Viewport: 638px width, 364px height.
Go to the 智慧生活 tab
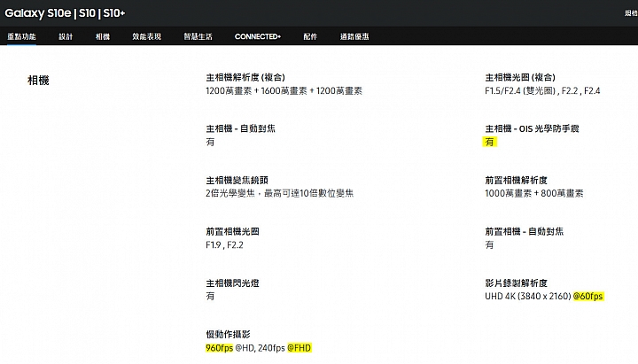(x=198, y=36)
